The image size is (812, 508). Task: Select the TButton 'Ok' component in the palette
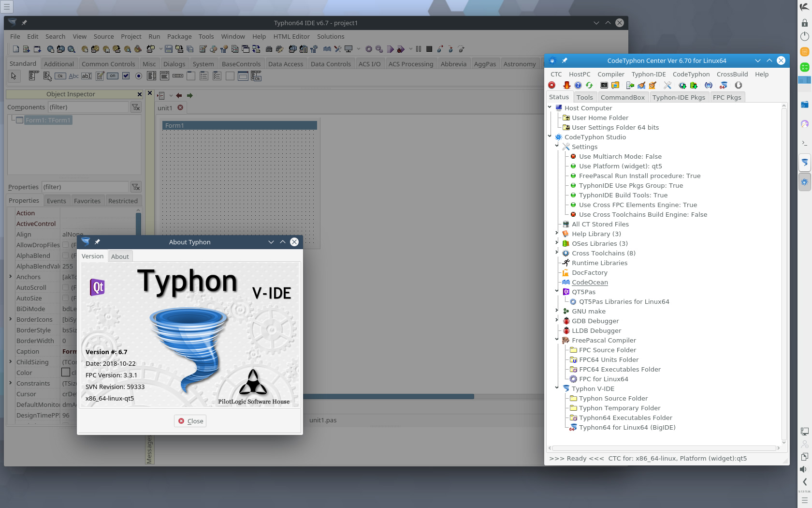coord(60,76)
